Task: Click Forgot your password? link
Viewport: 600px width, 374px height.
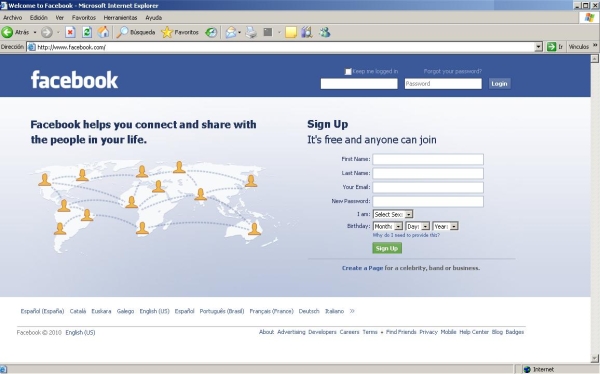Action: pos(453,71)
